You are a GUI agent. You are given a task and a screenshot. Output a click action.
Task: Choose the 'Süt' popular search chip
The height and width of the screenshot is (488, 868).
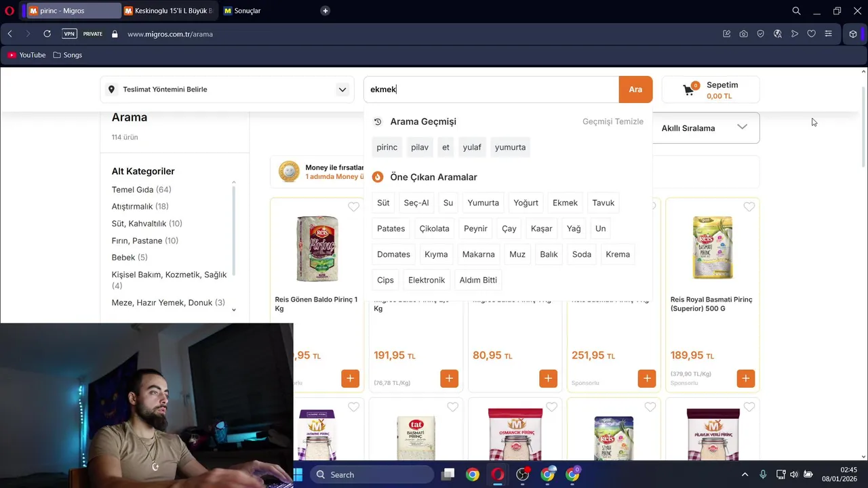click(x=383, y=203)
